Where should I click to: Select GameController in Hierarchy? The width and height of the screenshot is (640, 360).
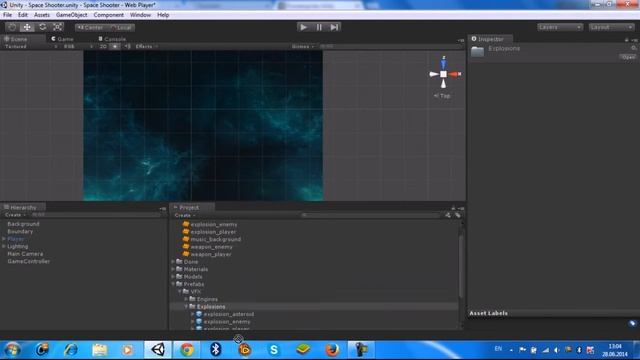29,261
